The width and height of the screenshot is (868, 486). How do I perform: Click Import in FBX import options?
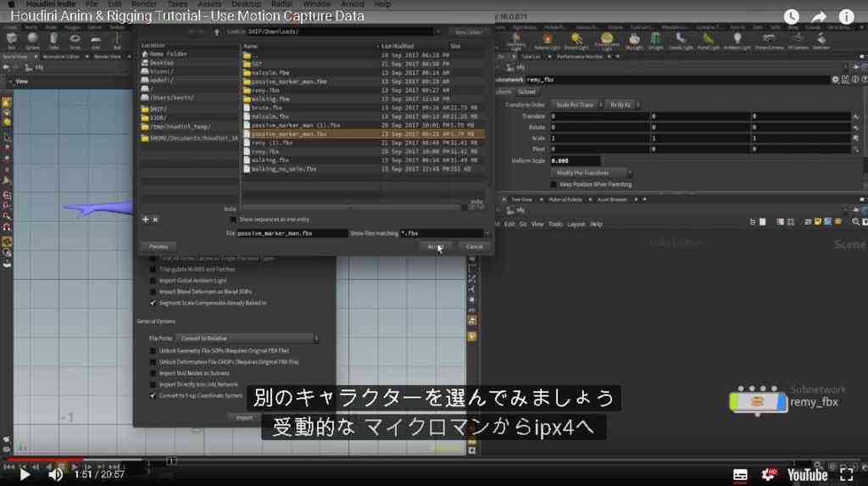(x=244, y=418)
